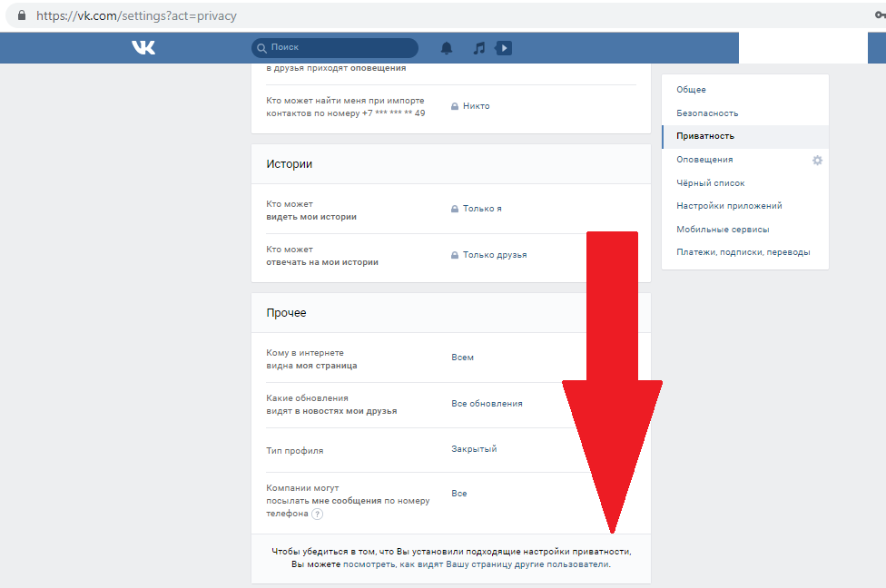Image resolution: width=886 pixels, height=588 pixels.
Task: Click the question mark help icon
Action: [317, 514]
